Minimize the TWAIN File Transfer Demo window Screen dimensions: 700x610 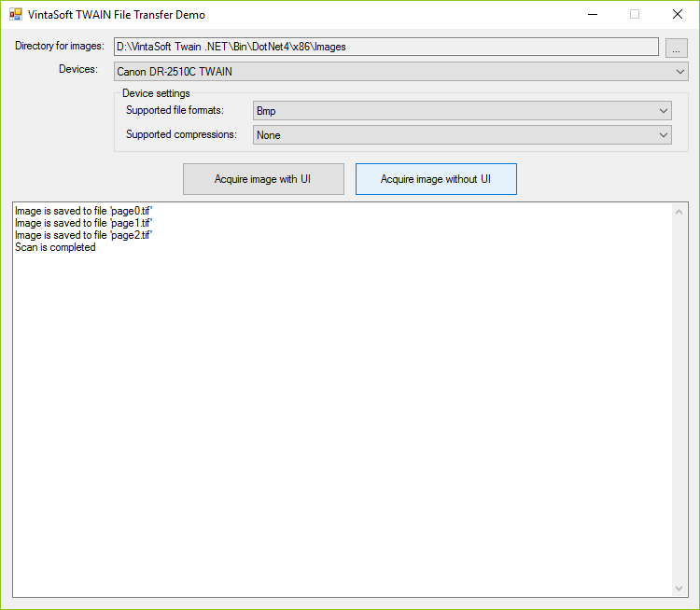tap(592, 15)
